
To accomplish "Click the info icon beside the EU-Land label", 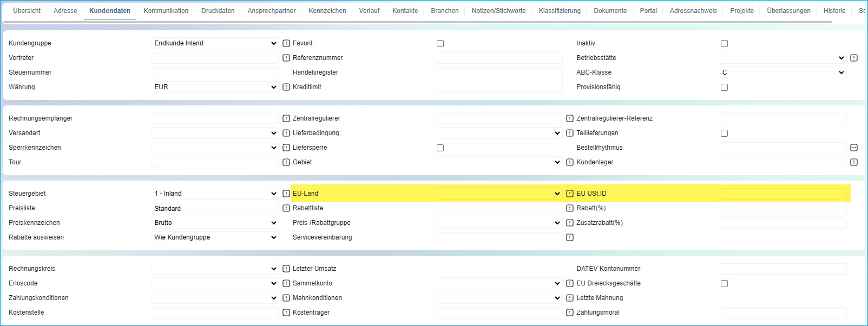I will point(286,194).
